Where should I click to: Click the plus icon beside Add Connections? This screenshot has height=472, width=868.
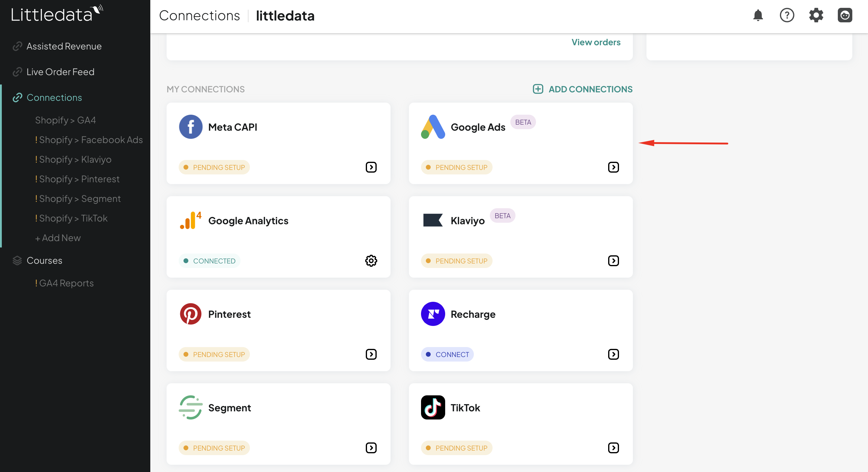click(538, 89)
